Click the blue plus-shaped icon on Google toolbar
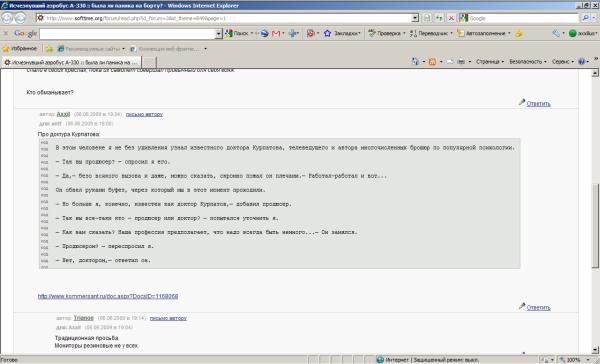 (293, 34)
